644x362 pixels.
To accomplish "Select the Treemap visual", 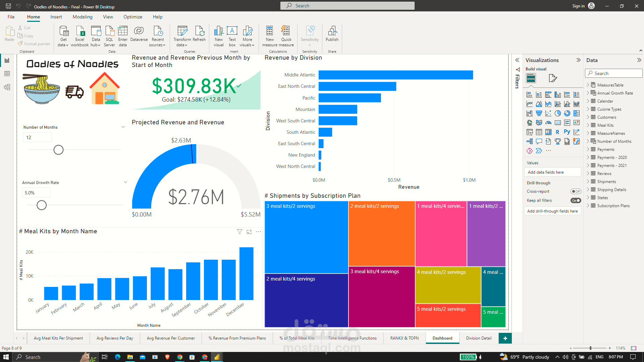I will point(577,113).
